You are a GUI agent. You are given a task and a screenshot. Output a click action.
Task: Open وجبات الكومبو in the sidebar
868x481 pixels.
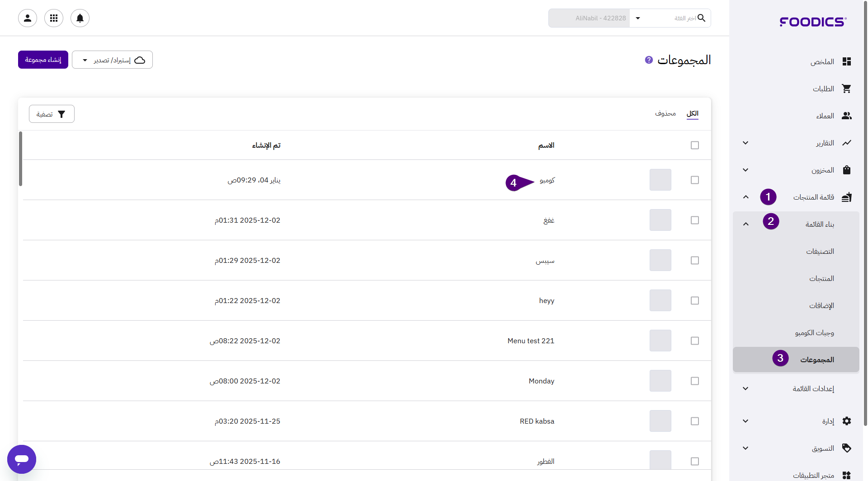pos(814,333)
